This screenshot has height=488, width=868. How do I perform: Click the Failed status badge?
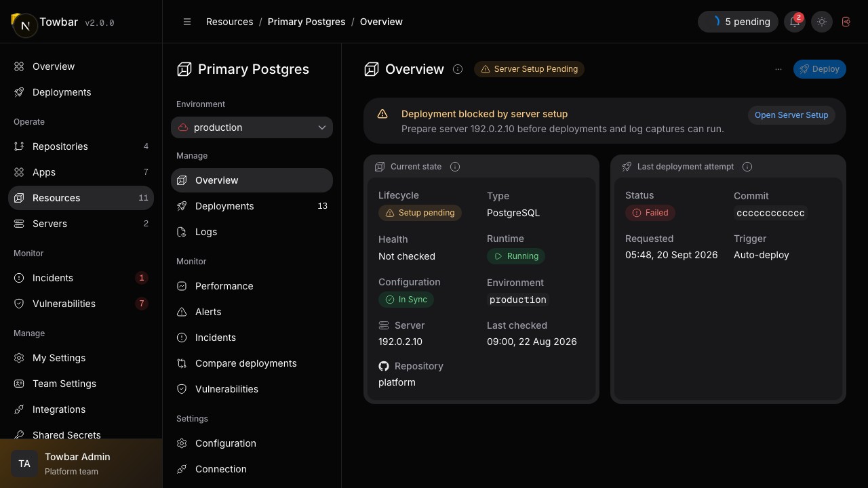pos(650,213)
